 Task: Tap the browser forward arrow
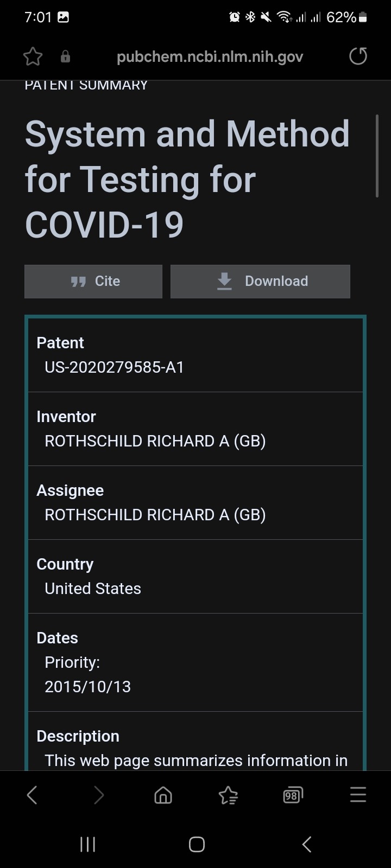98,795
